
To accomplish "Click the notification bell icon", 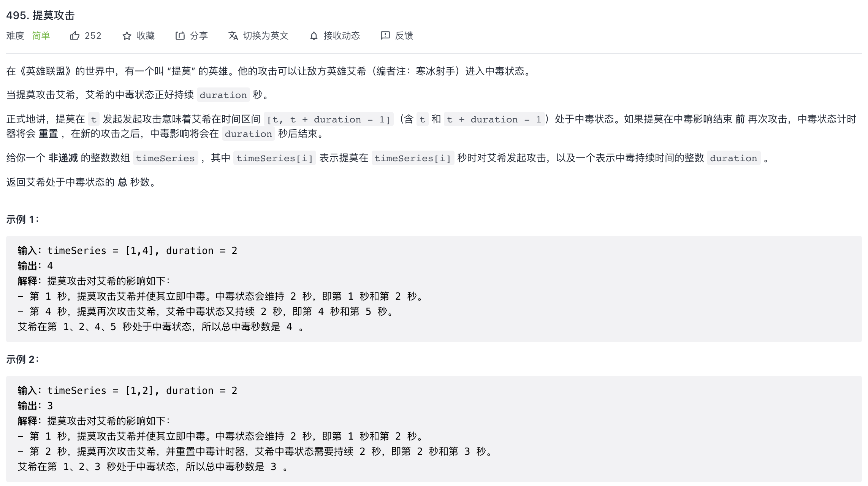I will point(314,36).
